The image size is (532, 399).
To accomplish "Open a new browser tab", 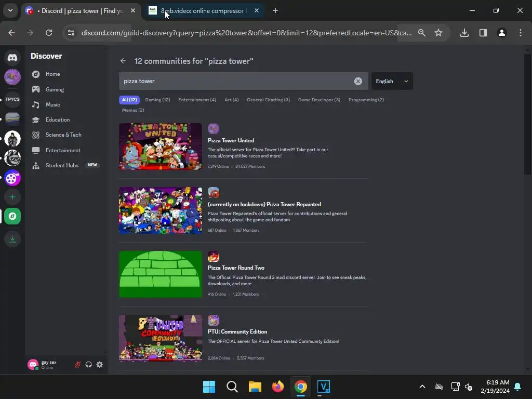I will (275, 11).
